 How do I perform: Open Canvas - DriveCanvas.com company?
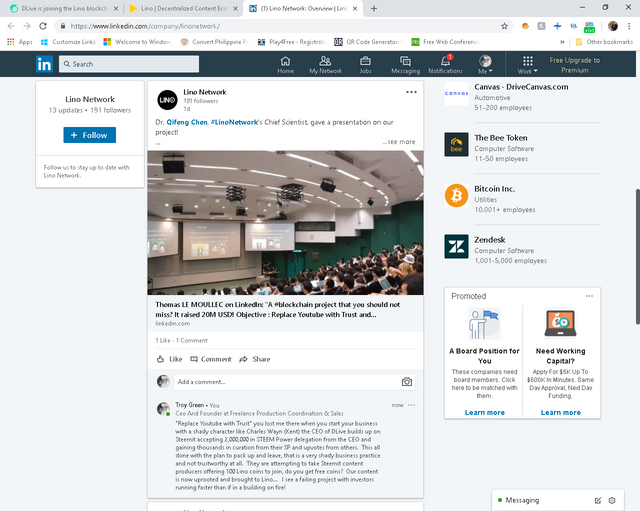(521, 87)
